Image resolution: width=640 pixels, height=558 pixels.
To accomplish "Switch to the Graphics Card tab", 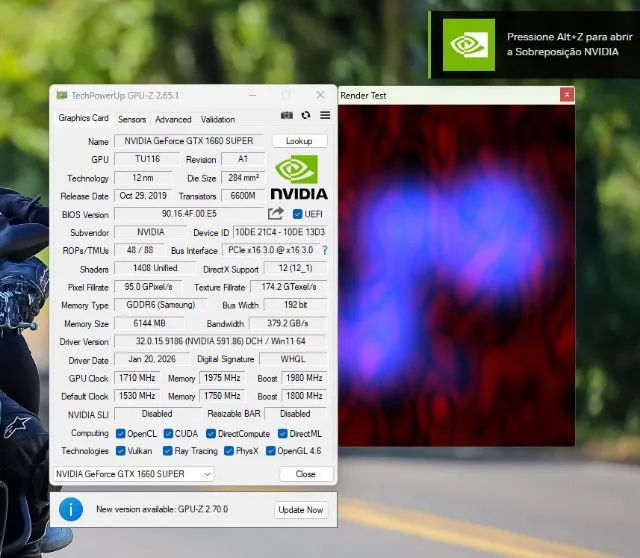I will 83,118.
